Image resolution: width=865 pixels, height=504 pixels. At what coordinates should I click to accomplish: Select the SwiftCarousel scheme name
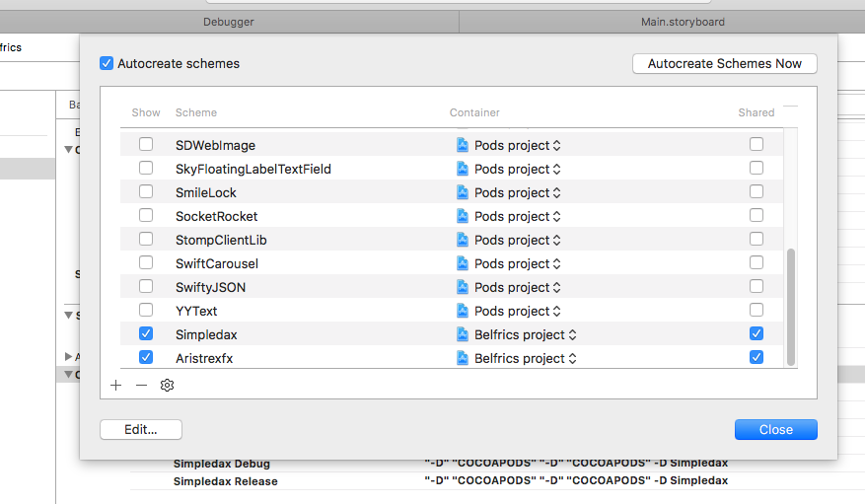pos(217,263)
